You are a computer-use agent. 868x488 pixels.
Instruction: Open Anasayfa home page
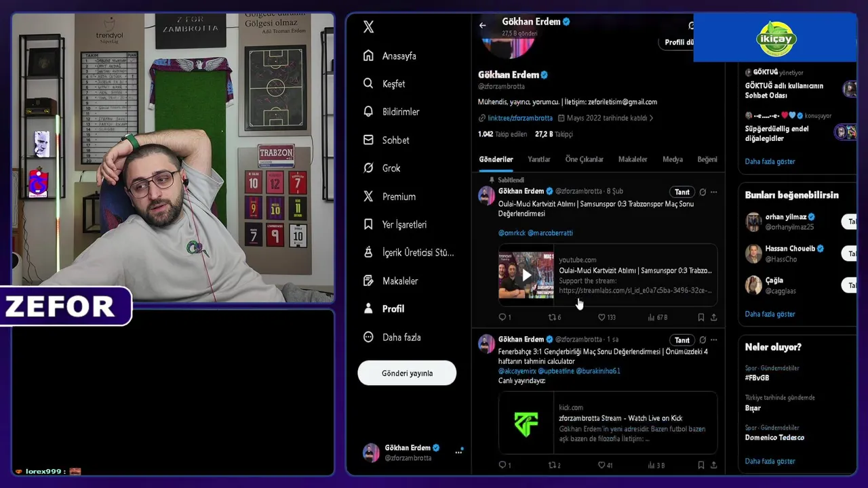tap(390, 56)
